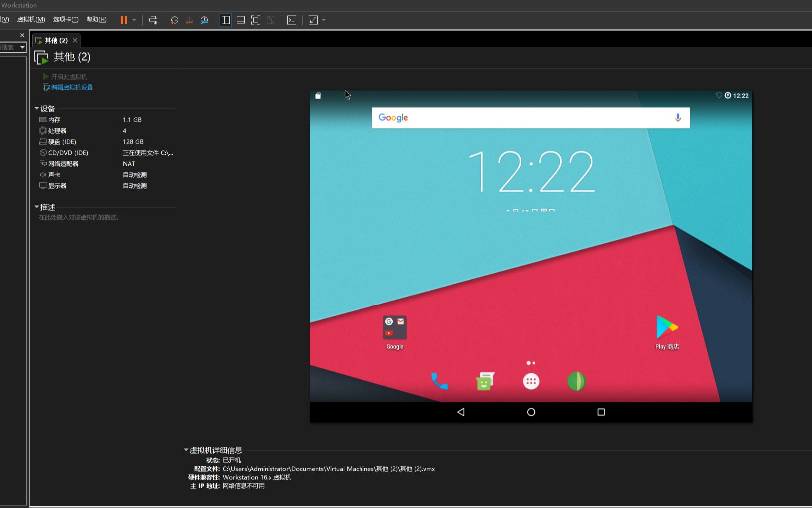Close the library sidebar panel
This screenshot has height=508, width=812.
tap(22, 35)
